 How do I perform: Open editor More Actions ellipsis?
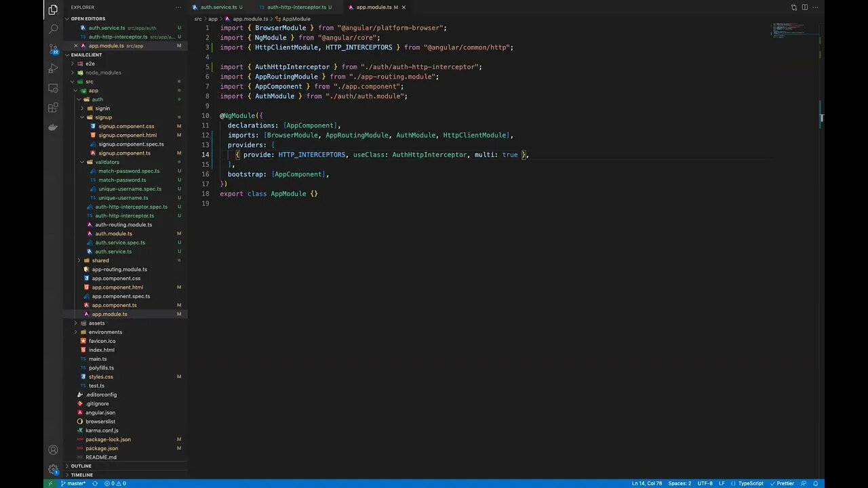coord(816,7)
